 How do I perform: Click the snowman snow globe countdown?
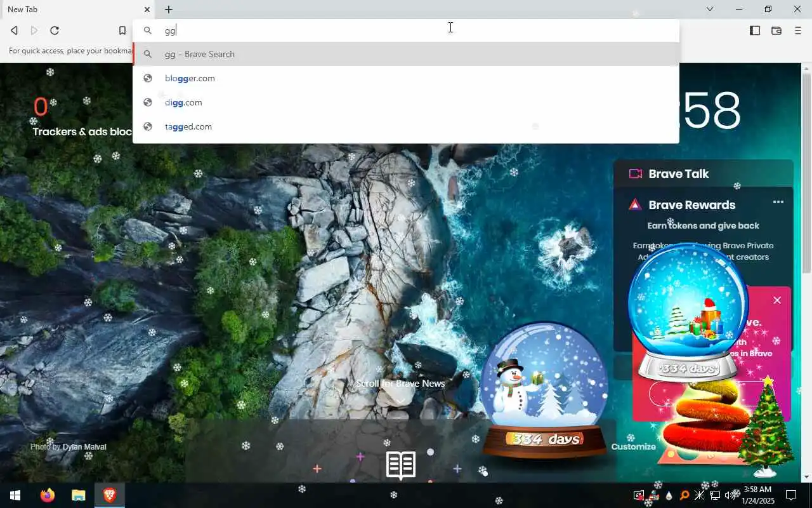click(x=544, y=391)
